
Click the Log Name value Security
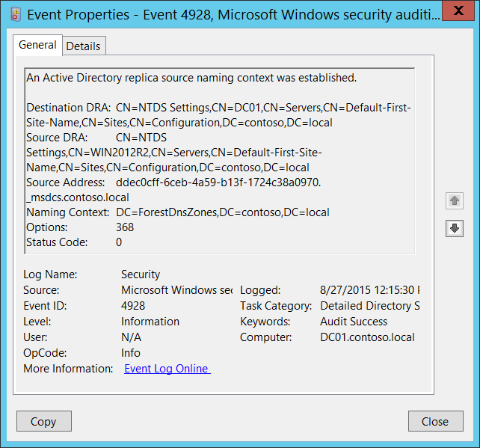141,274
